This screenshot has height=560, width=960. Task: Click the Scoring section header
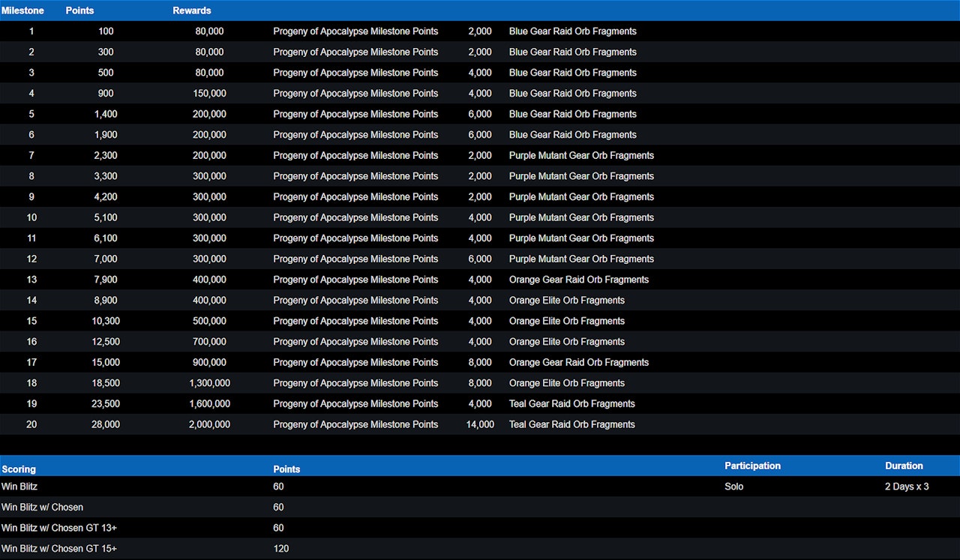tap(19, 469)
